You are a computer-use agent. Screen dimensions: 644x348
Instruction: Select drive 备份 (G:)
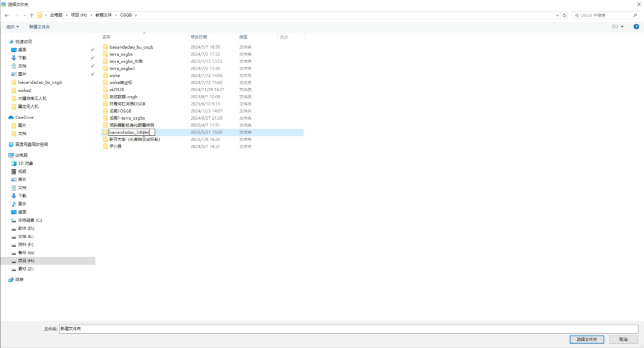(x=26, y=253)
